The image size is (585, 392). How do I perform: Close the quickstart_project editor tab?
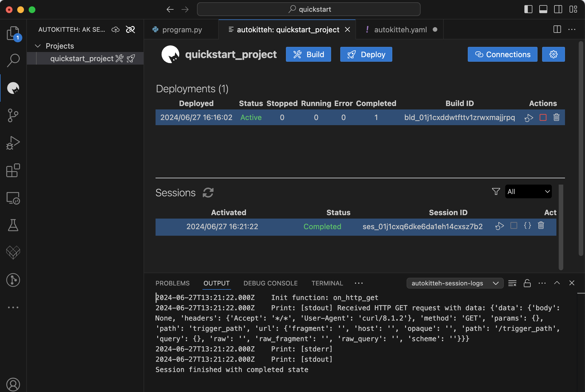point(347,29)
